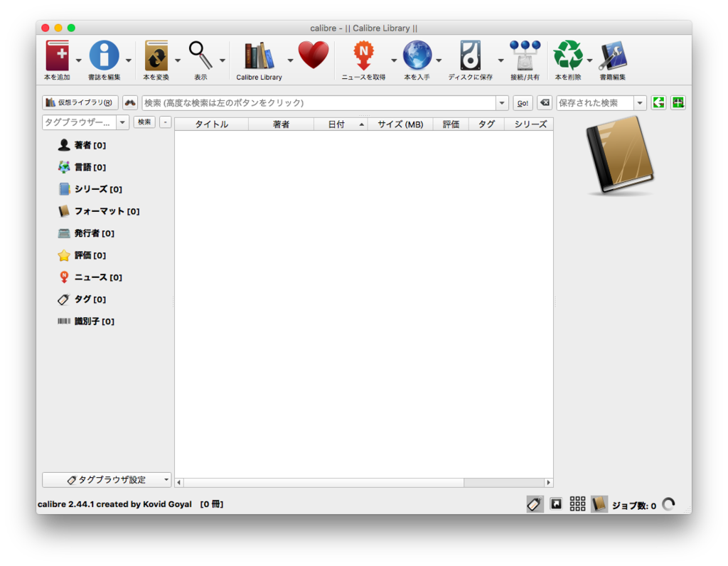Click the green plus save-search icon

[x=678, y=102]
